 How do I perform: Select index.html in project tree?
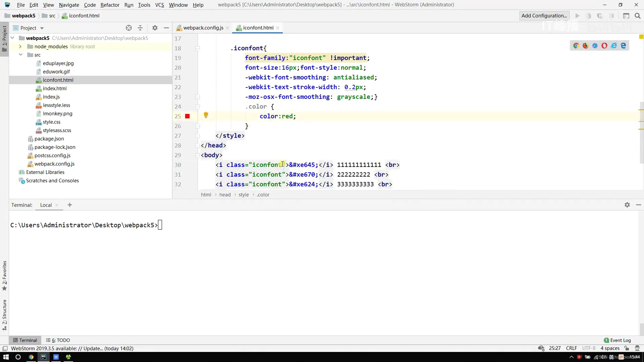[55, 88]
